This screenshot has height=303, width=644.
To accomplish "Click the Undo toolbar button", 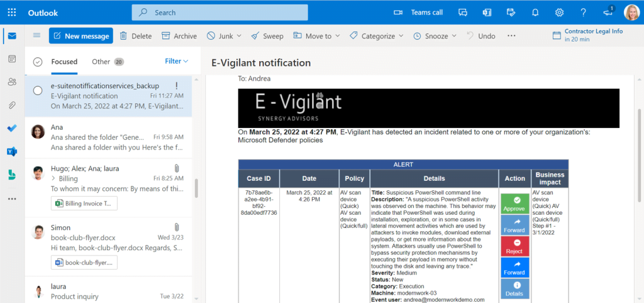I will pos(481,36).
